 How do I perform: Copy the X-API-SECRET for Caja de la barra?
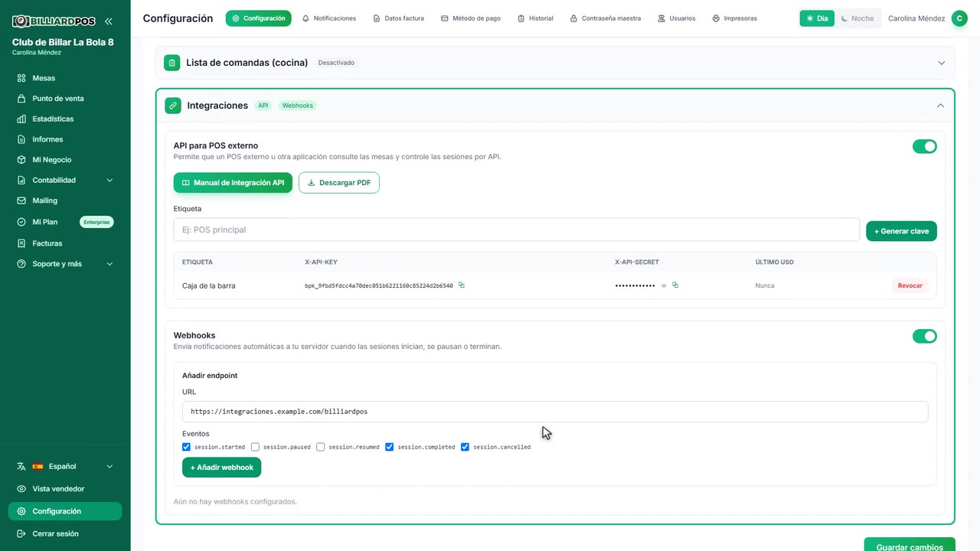click(x=675, y=285)
